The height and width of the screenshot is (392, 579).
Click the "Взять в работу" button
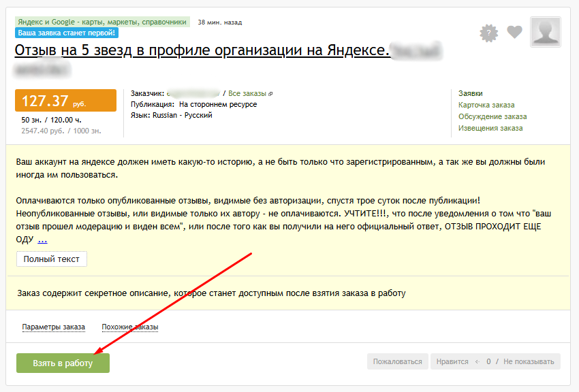click(63, 361)
